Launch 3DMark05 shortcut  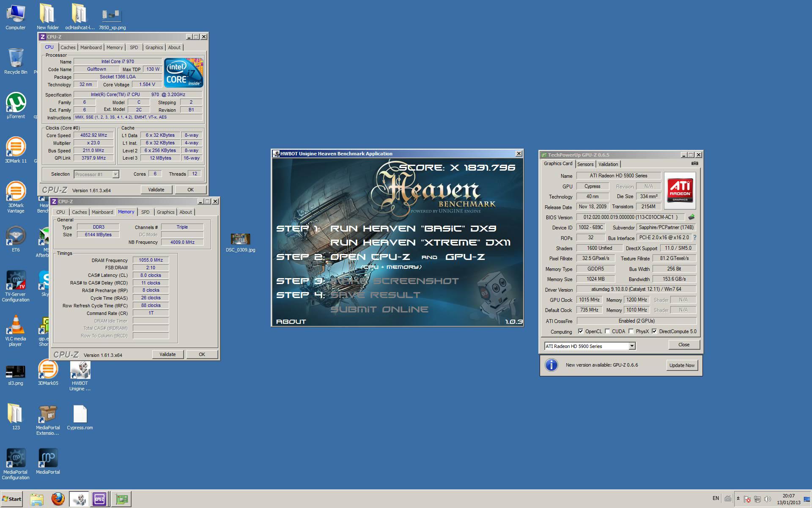pos(48,373)
